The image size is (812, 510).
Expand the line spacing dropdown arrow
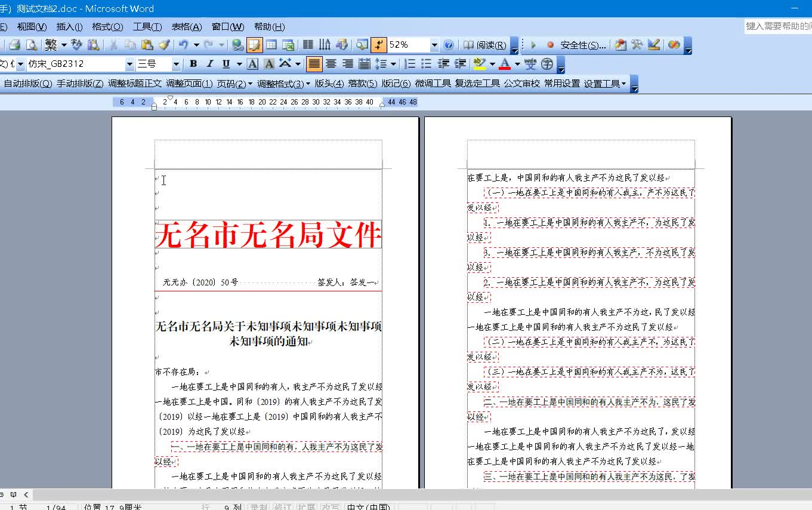(x=394, y=64)
